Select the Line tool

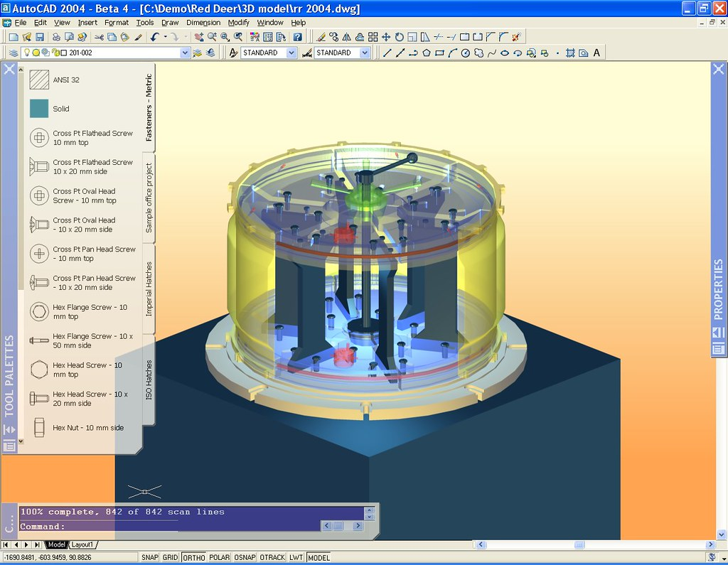388,53
